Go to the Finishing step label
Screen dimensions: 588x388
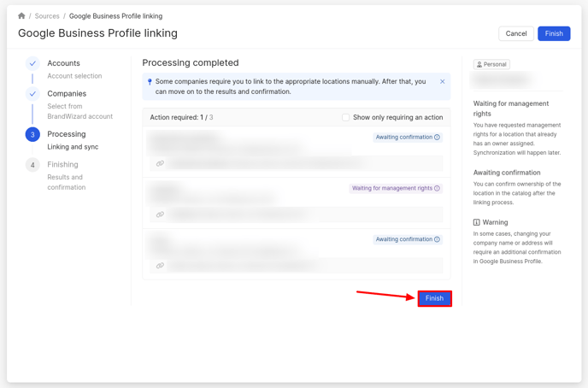62,164
